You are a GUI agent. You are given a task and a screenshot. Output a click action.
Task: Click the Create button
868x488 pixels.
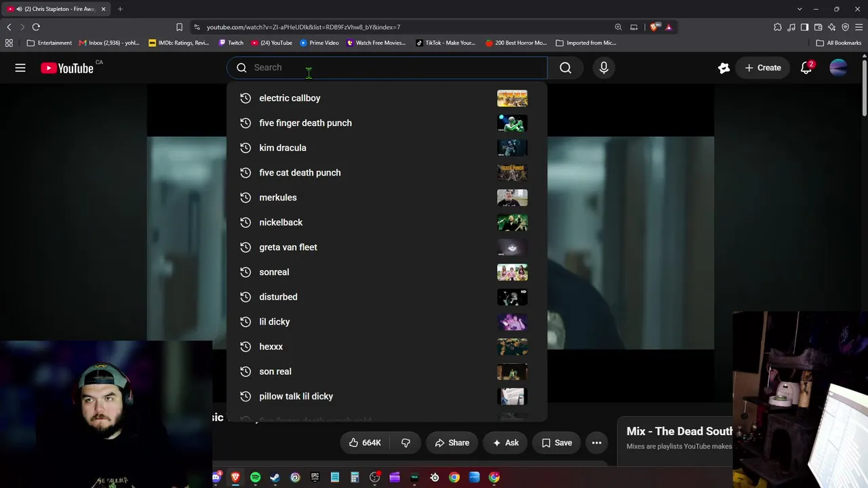[x=763, y=68]
